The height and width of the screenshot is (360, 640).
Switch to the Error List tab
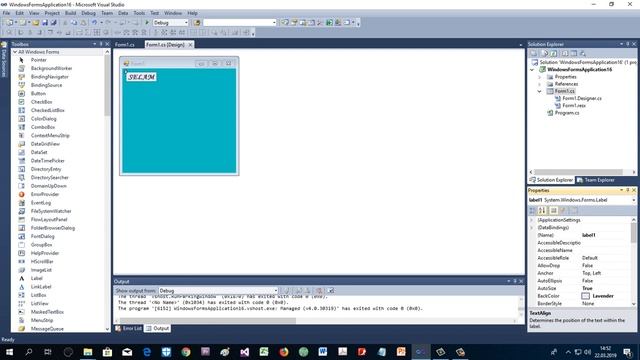(x=129, y=328)
